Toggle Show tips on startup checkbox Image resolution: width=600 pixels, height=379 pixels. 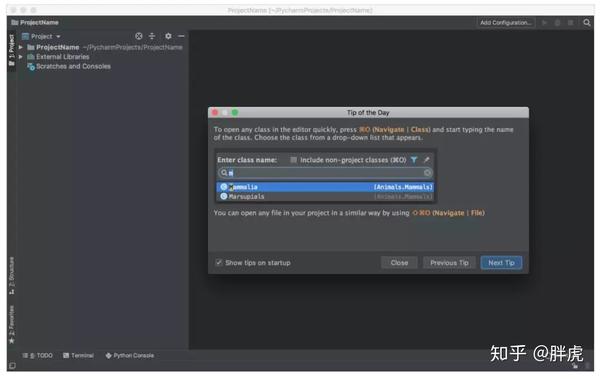pos(219,262)
